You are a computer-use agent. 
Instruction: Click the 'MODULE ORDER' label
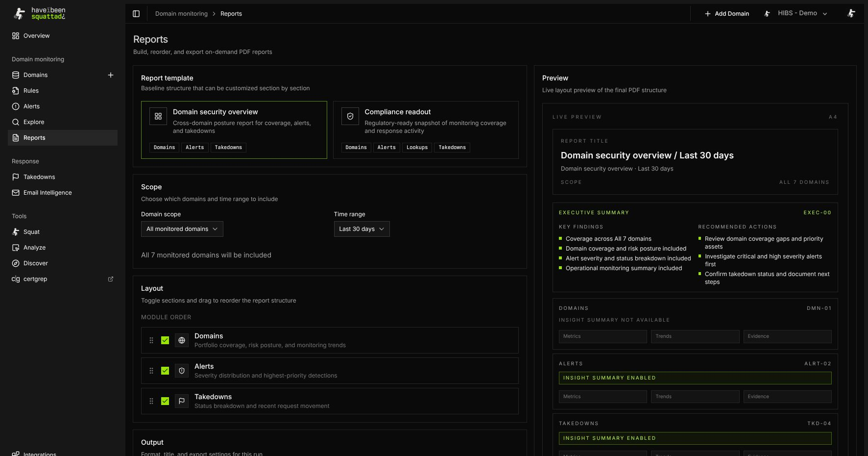click(166, 317)
